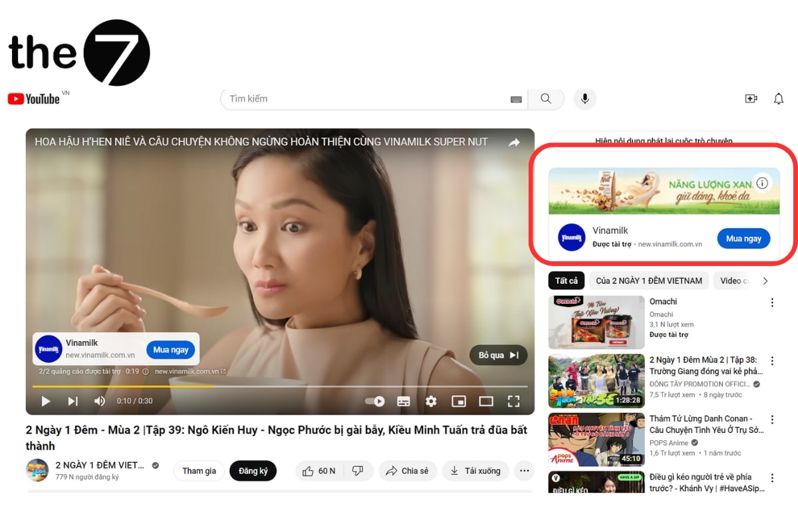
Task: Open the on-screen keyboard icon in search
Action: 516,98
